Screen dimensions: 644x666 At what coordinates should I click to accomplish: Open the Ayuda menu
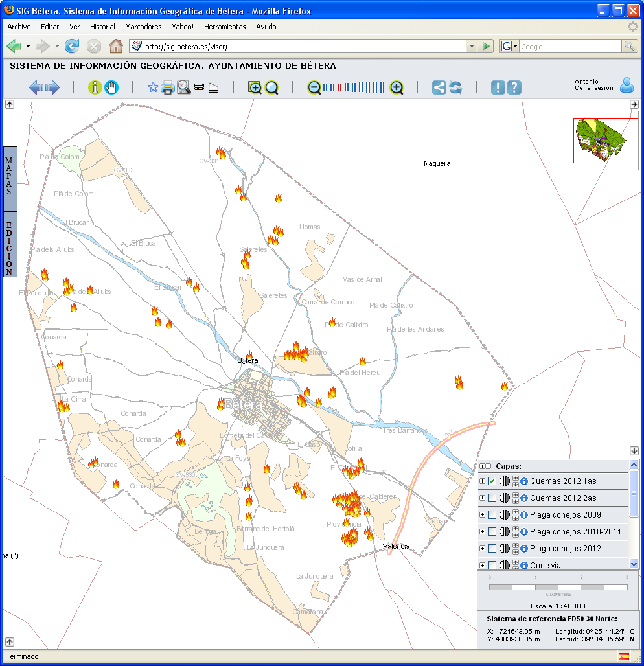pos(266,27)
